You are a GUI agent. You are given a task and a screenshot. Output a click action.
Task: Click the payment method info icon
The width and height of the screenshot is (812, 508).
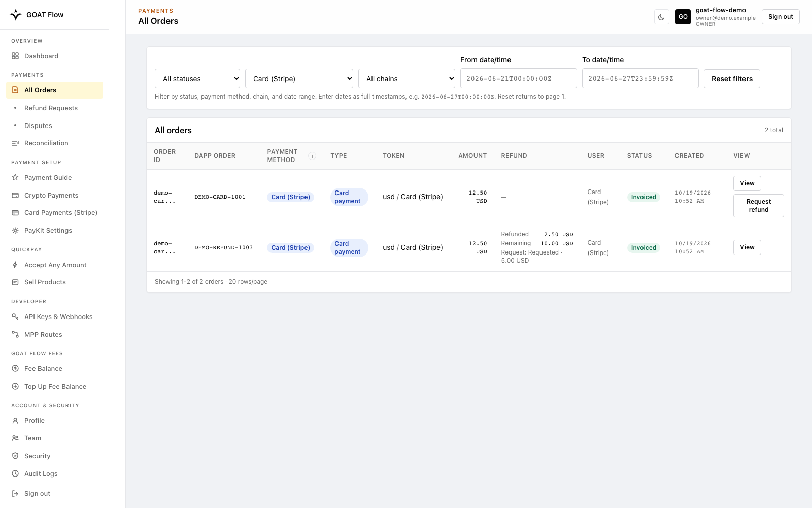(x=313, y=156)
